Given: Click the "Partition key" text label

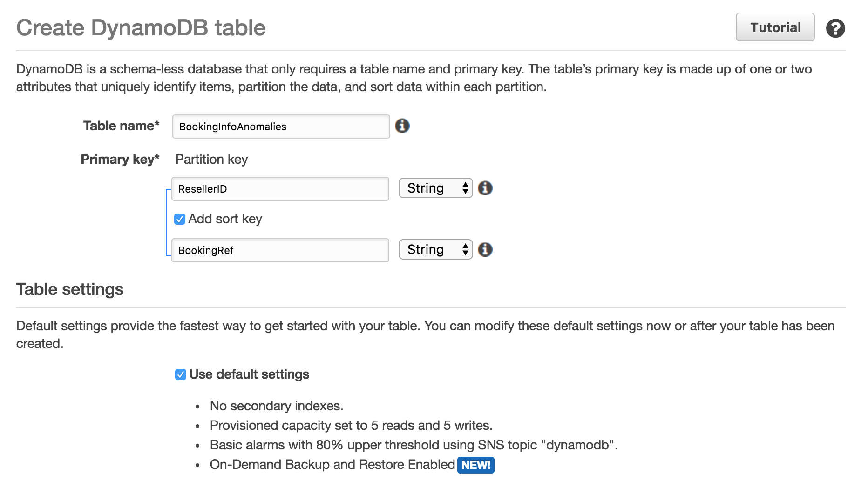Looking at the screenshot, I should click(211, 160).
